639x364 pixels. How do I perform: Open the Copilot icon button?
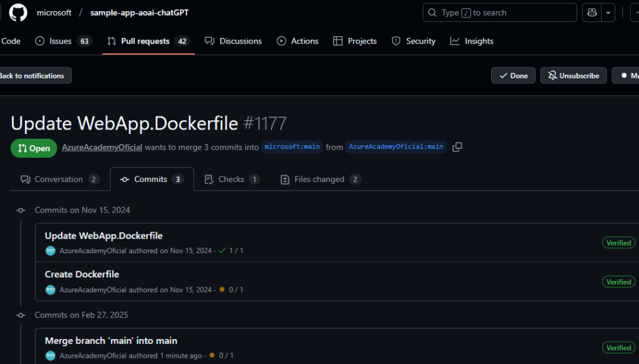[591, 12]
